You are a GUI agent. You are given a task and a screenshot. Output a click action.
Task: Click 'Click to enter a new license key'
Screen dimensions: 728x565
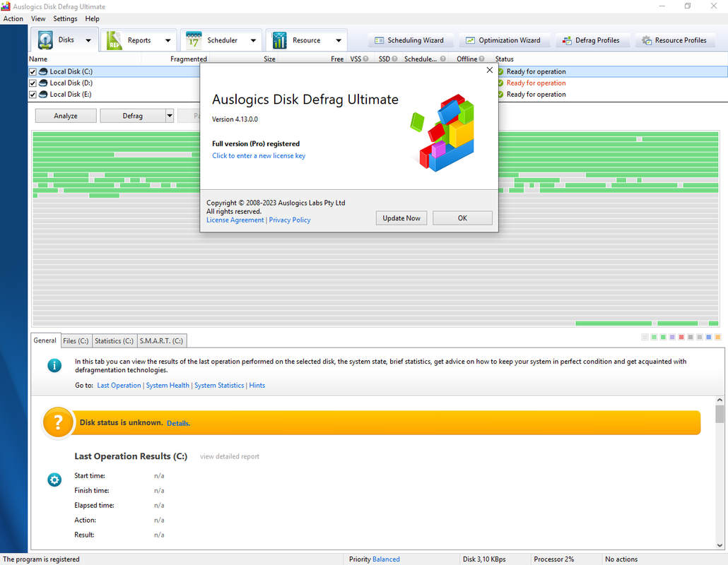tap(259, 156)
